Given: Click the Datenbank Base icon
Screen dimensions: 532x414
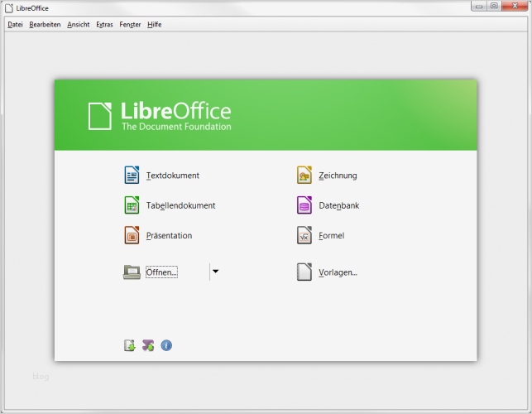Looking at the screenshot, I should (304, 205).
